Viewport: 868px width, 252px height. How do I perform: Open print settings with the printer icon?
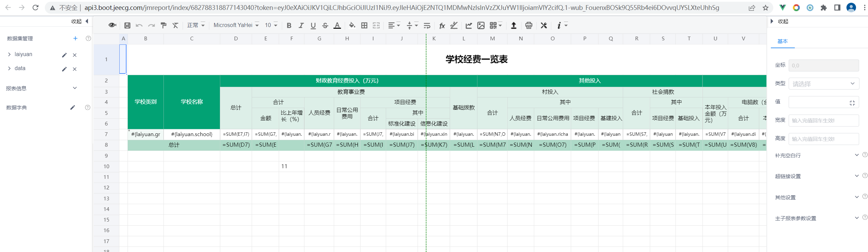[529, 25]
